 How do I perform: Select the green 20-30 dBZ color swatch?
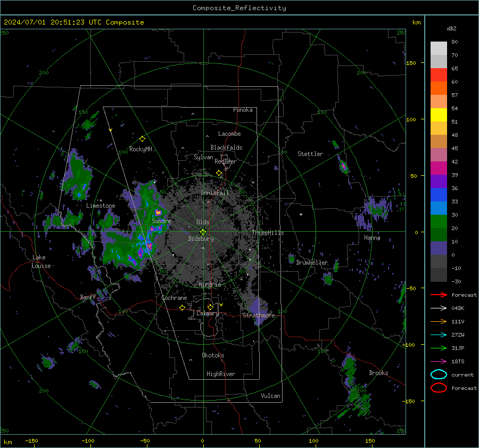439,222
